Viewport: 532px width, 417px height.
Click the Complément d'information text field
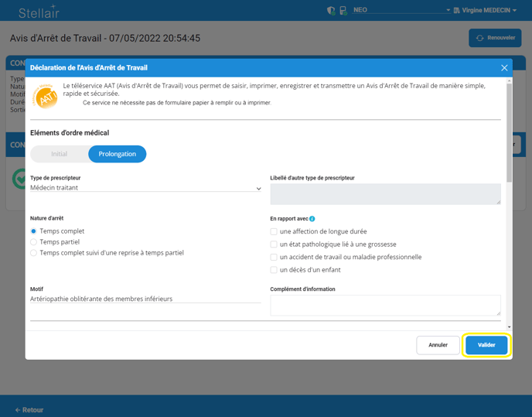point(384,305)
